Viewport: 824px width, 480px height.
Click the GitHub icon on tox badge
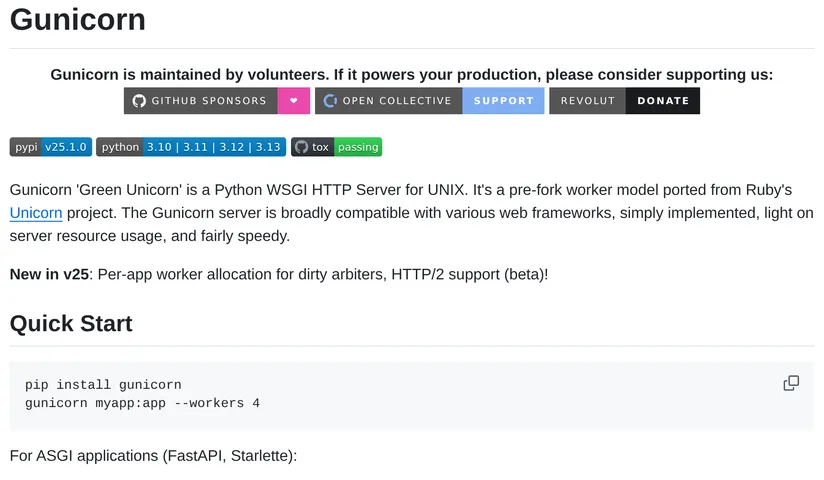302,147
